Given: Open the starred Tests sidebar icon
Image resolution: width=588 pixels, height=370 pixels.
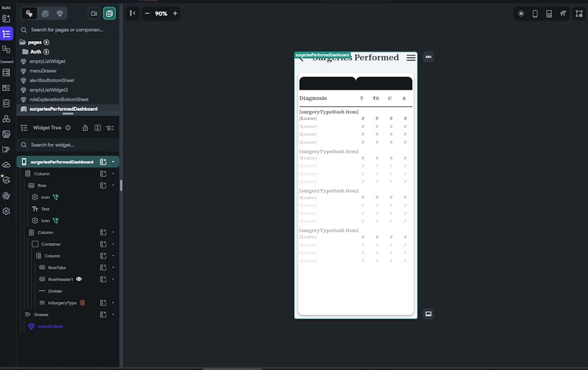Looking at the screenshot, I should (6, 180).
